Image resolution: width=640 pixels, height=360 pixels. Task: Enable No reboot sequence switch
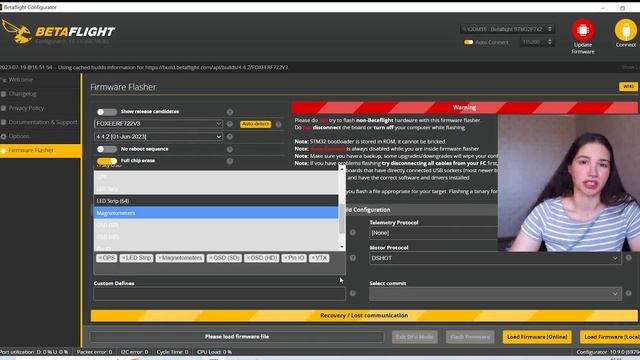pos(107,149)
